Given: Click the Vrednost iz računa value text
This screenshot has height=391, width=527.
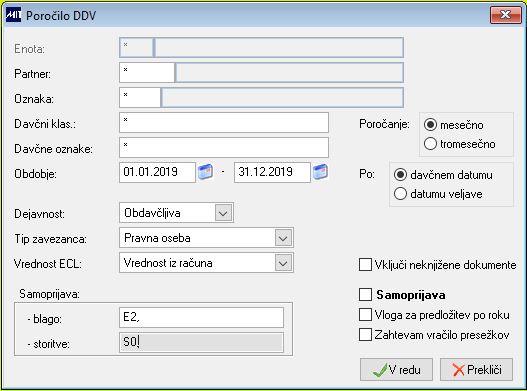Looking at the screenshot, I should pyautogui.click(x=168, y=263).
